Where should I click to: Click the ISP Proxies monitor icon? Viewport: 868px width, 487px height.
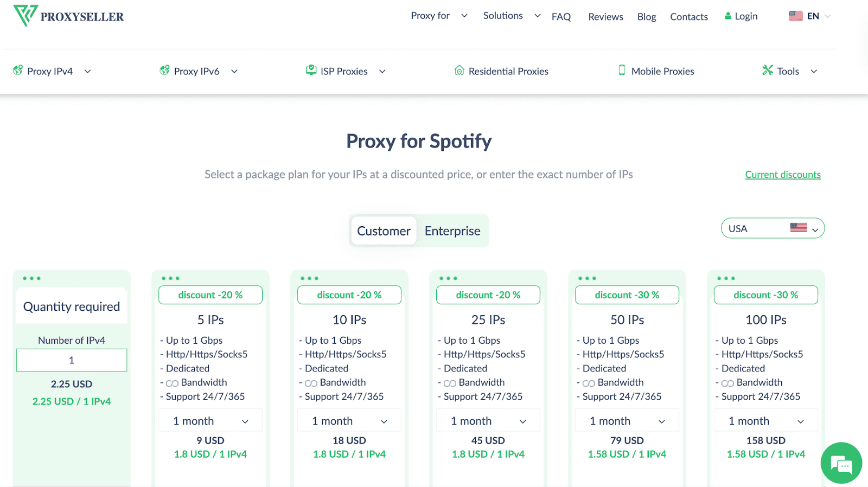point(311,71)
